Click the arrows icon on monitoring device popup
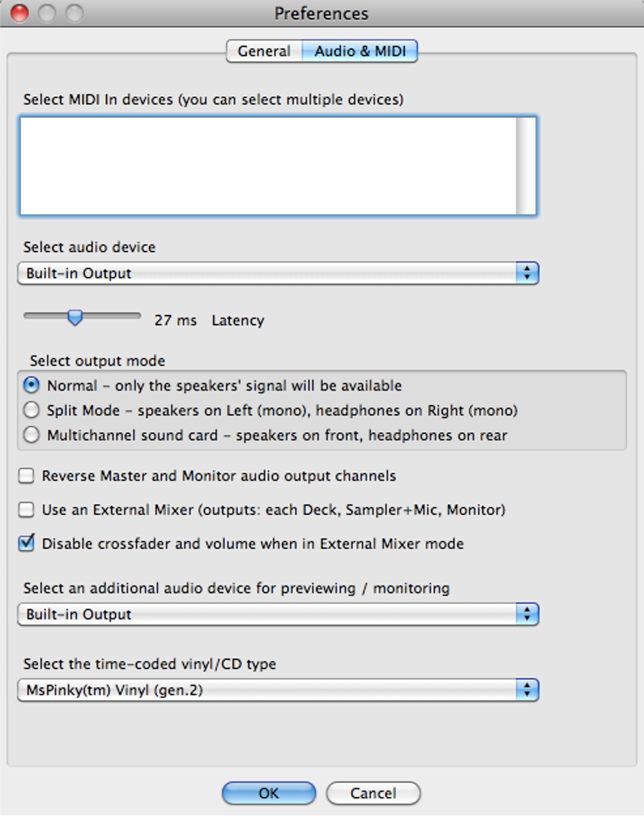644x818 pixels. point(527,615)
